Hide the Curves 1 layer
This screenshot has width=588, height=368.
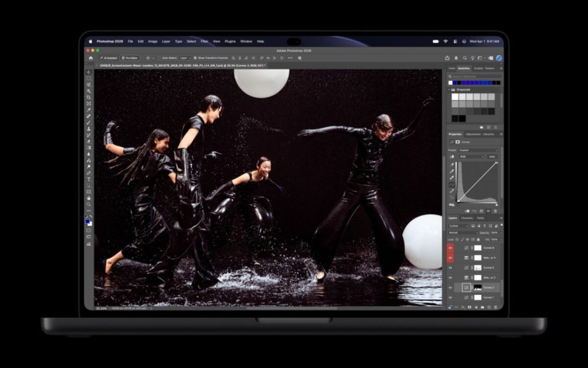tap(450, 297)
